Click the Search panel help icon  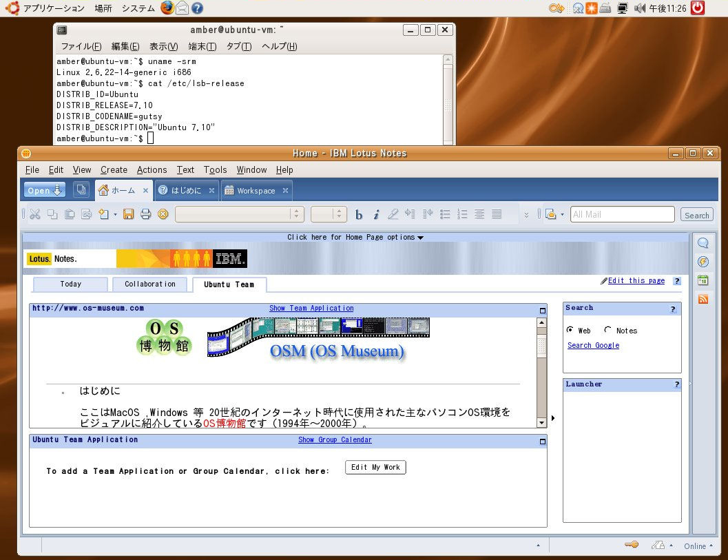pos(673,309)
